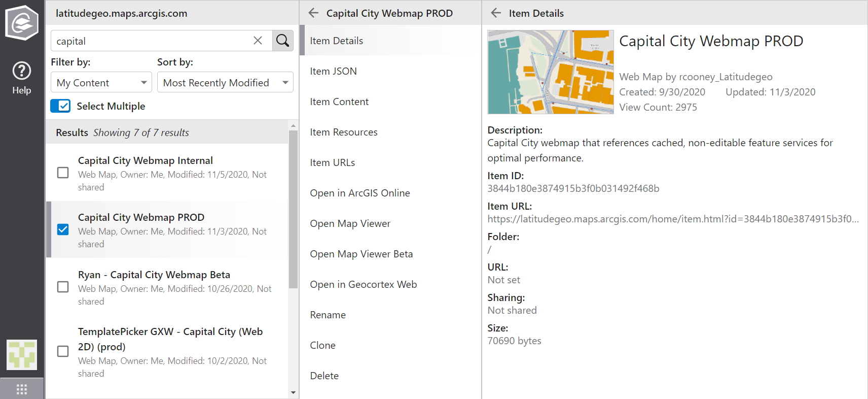
Task: Open the Sort by Most Recently Modified dropdown
Action: [225, 82]
